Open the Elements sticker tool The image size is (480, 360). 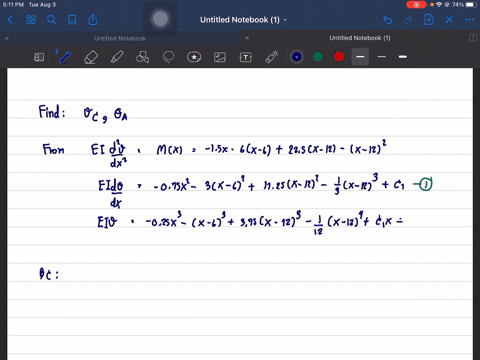tap(194, 57)
